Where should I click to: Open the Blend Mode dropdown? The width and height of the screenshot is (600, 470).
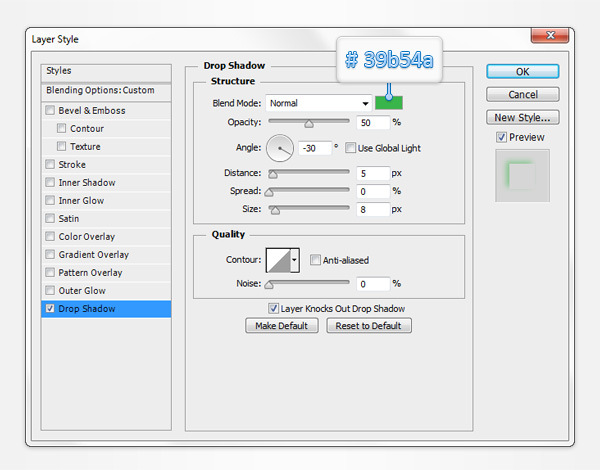319,103
